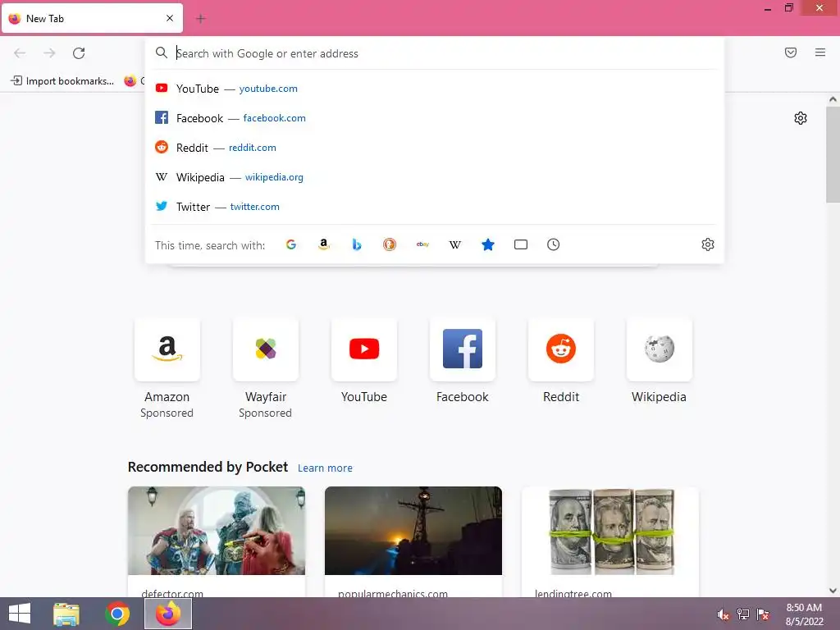This screenshot has height=630, width=840.
Task: Search this time with Amazon icon
Action: tap(323, 244)
